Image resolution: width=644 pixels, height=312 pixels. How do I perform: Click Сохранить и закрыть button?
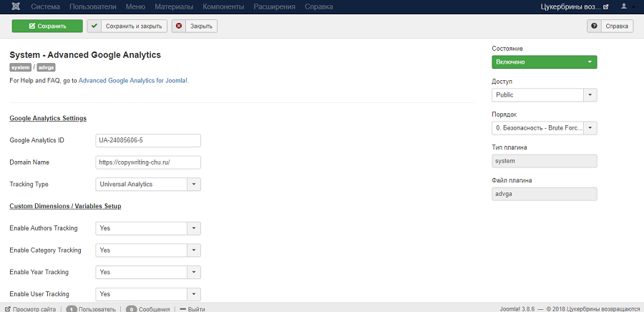click(x=127, y=26)
